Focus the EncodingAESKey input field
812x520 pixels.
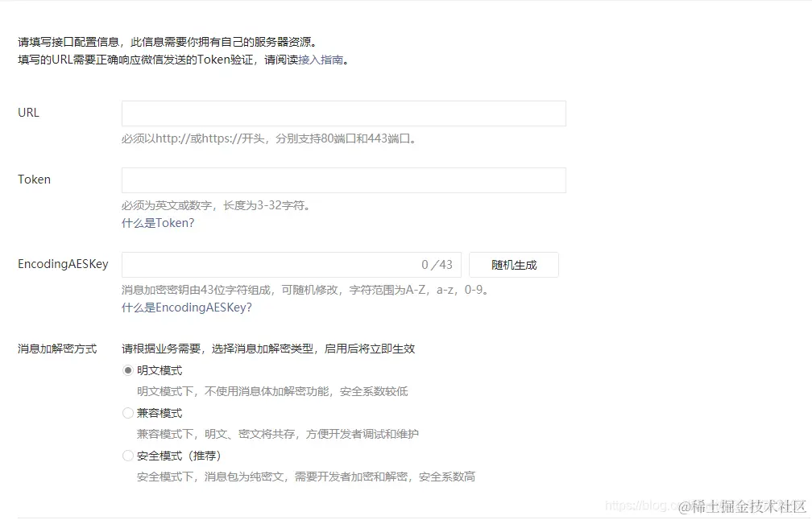point(292,265)
